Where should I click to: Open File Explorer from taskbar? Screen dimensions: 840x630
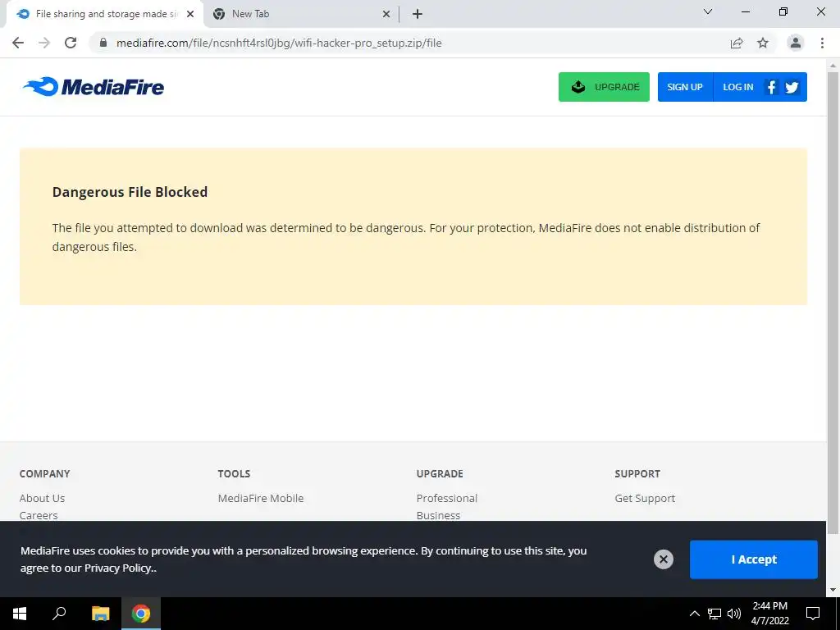tap(100, 614)
